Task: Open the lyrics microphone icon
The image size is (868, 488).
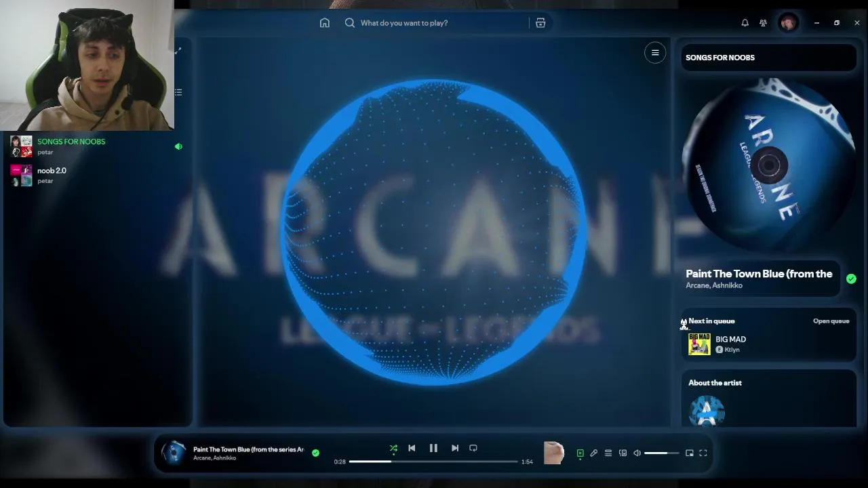Action: tap(594, 453)
